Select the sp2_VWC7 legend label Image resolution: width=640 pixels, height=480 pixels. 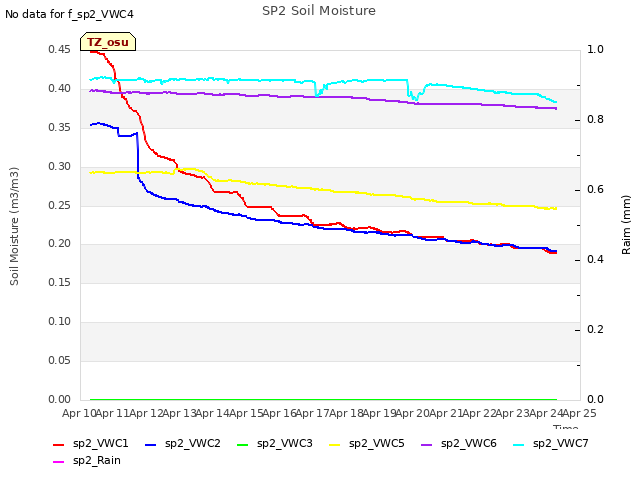[560, 444]
